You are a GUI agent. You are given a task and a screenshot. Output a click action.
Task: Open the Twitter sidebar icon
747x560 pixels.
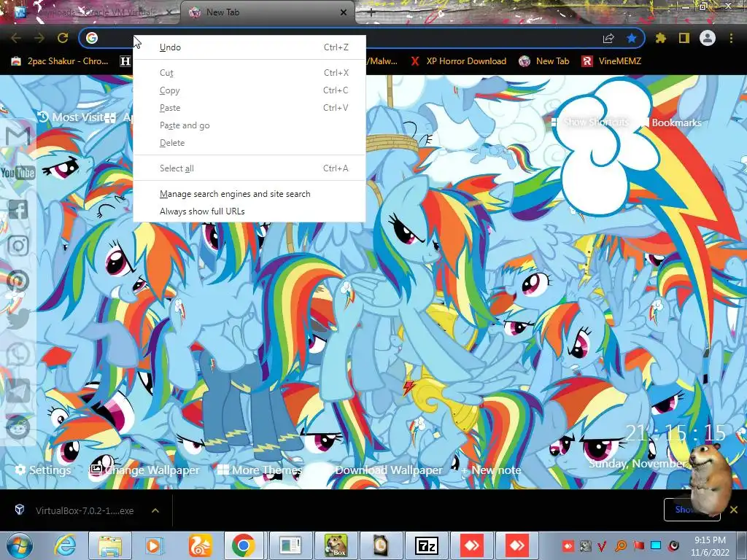(x=18, y=319)
